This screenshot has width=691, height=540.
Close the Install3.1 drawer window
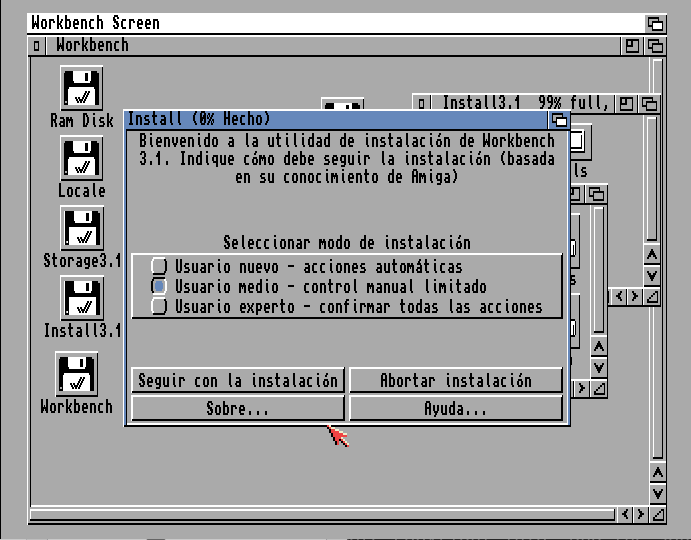[x=423, y=103]
